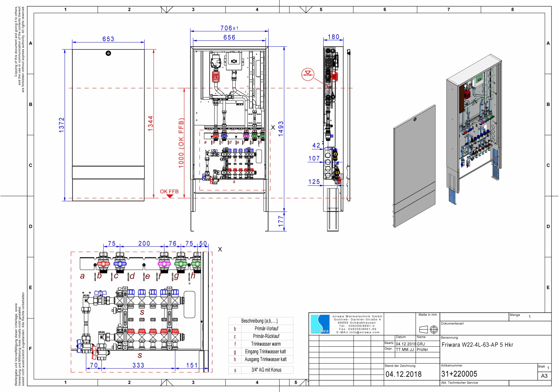The image size is (559, 392).
Task: Click the Abt. Technischer Service text
Action: (459, 383)
